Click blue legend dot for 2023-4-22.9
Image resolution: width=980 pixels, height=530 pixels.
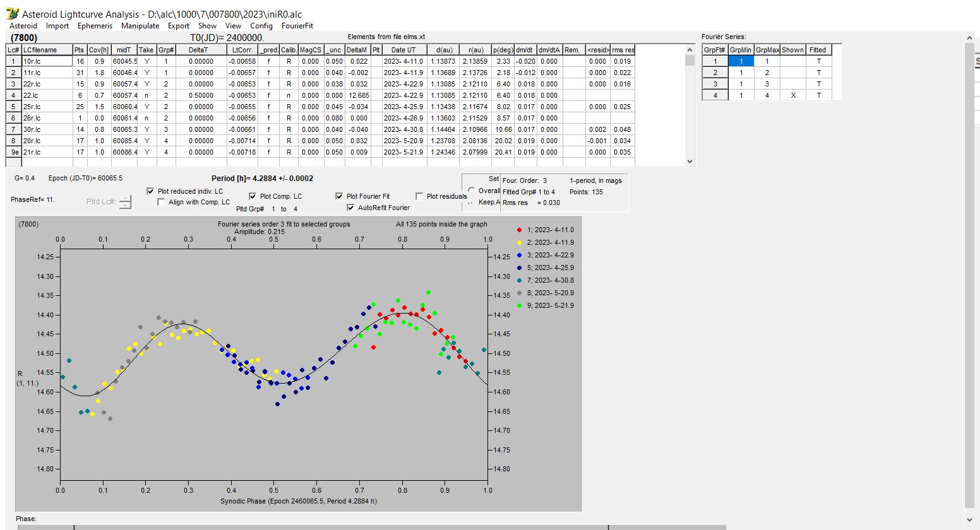[x=519, y=256]
